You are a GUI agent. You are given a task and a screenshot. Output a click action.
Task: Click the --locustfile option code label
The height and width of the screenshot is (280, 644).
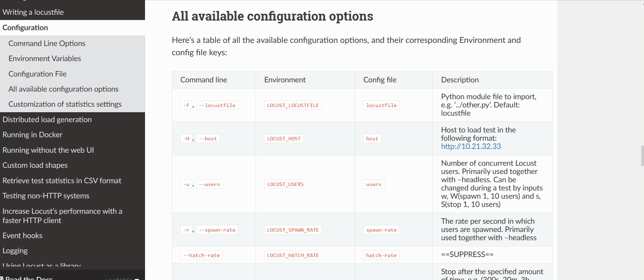click(x=217, y=105)
